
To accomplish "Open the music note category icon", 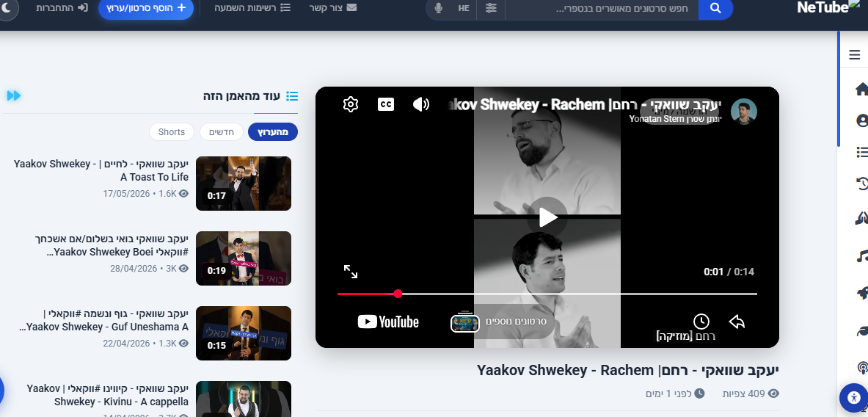I will tap(861, 255).
